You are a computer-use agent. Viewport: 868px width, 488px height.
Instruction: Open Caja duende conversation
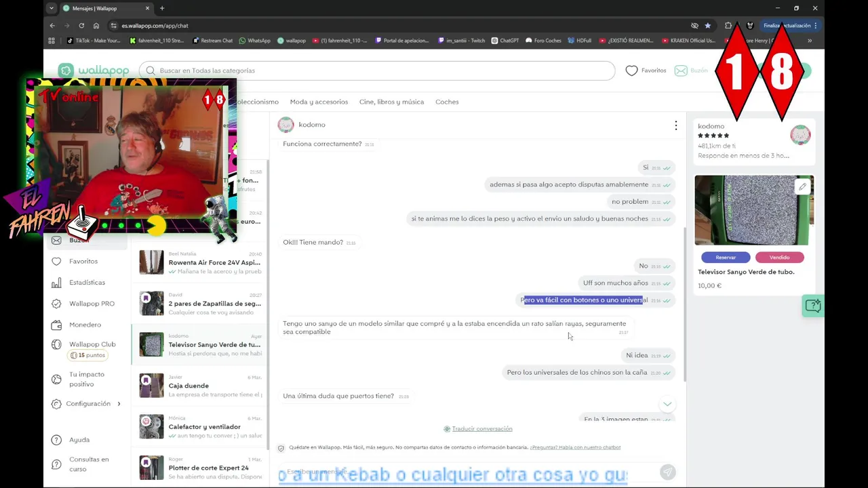[200, 386]
